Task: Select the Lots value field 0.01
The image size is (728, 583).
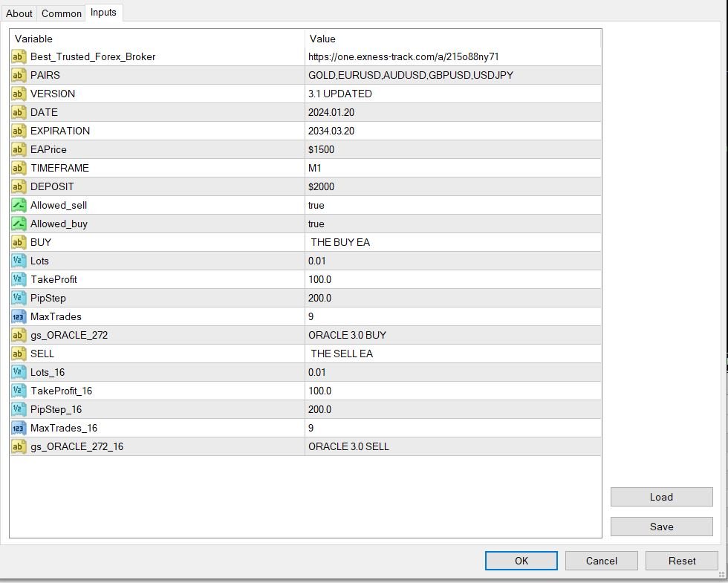Action: pos(317,261)
